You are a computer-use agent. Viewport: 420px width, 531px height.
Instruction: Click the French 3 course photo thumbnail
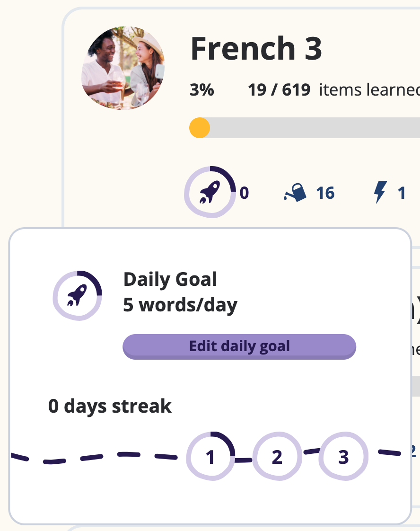point(123,68)
